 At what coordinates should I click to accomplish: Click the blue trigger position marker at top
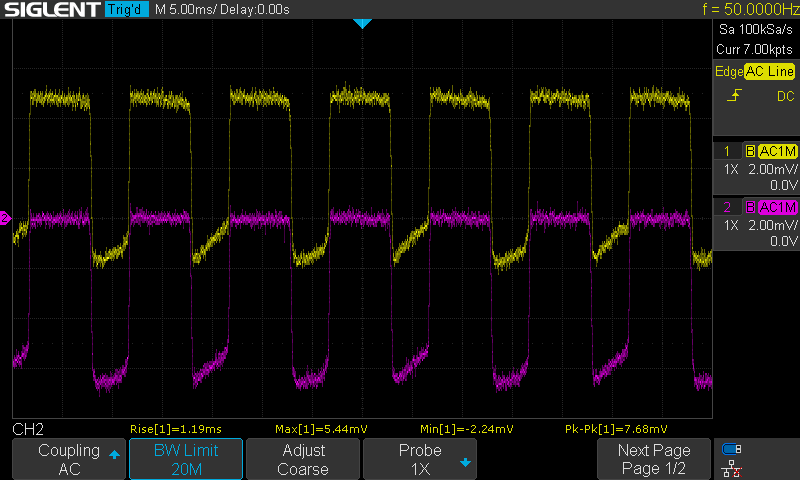(x=362, y=23)
